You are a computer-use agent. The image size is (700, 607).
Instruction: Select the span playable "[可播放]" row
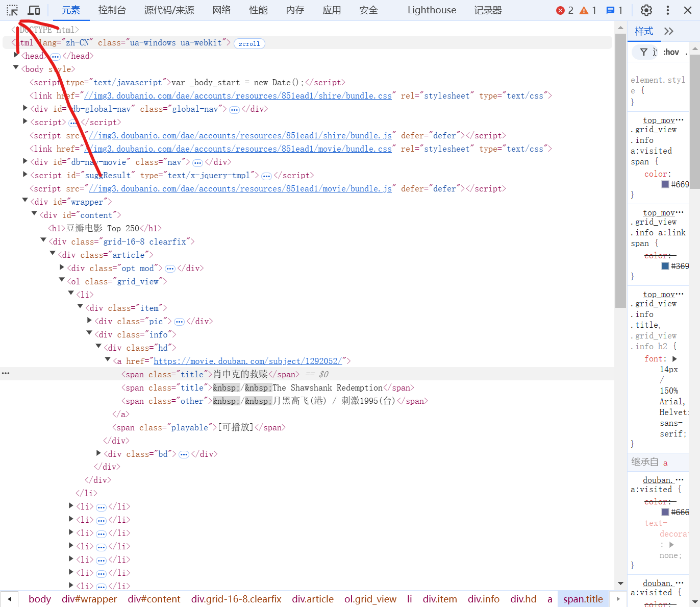(x=306, y=428)
